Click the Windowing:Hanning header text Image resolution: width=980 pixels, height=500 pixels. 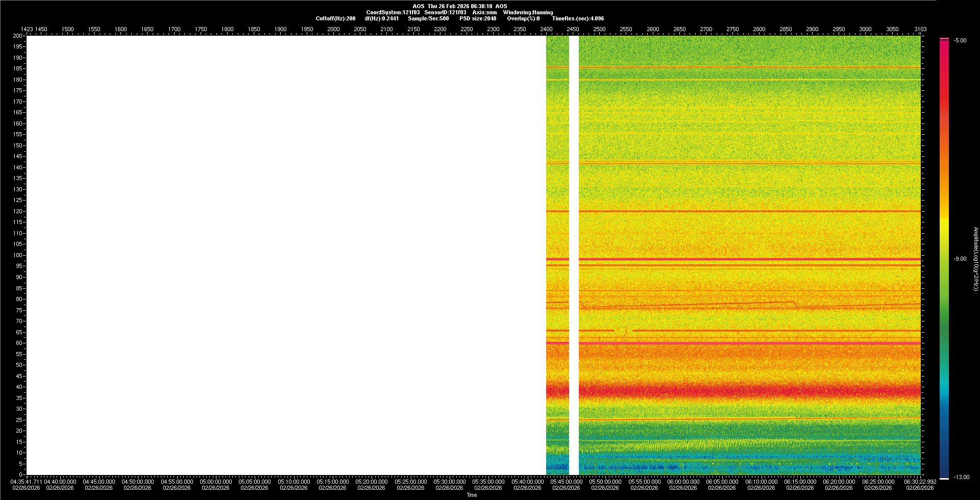pos(528,13)
